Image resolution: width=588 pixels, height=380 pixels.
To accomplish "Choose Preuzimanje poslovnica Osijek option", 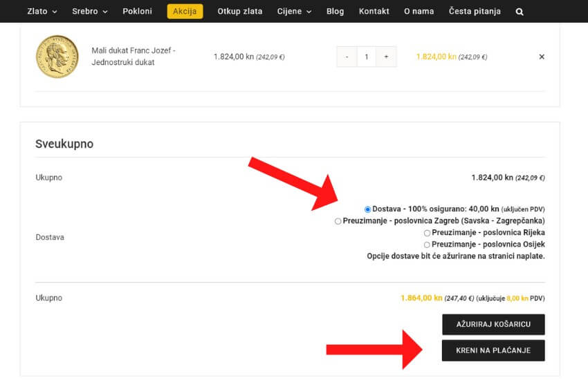I will tap(428, 245).
